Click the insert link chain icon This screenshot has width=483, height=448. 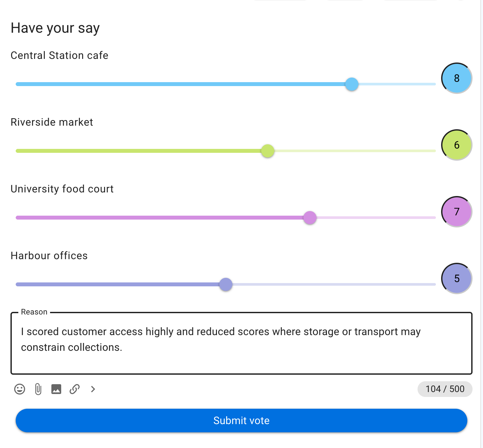coord(75,389)
